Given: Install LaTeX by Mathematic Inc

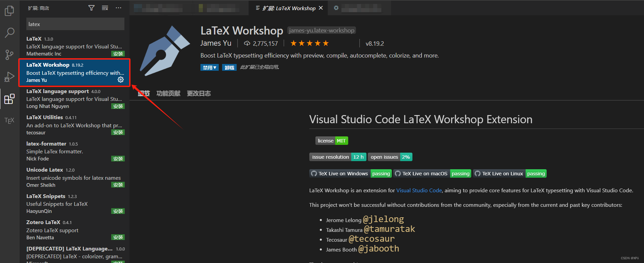Looking at the screenshot, I should coord(118,54).
